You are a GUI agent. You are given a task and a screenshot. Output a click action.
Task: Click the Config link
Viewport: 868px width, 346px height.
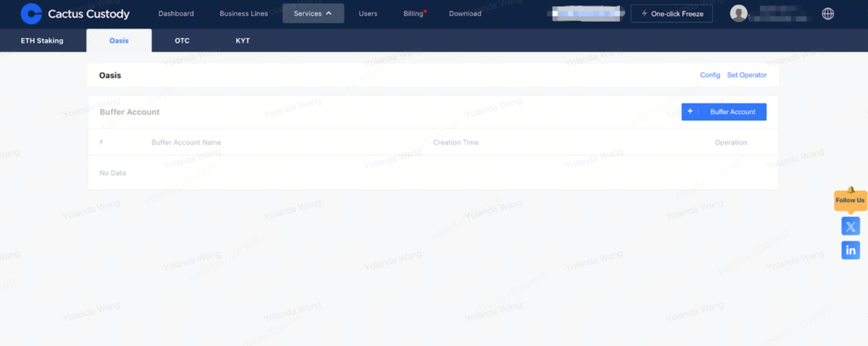click(710, 75)
